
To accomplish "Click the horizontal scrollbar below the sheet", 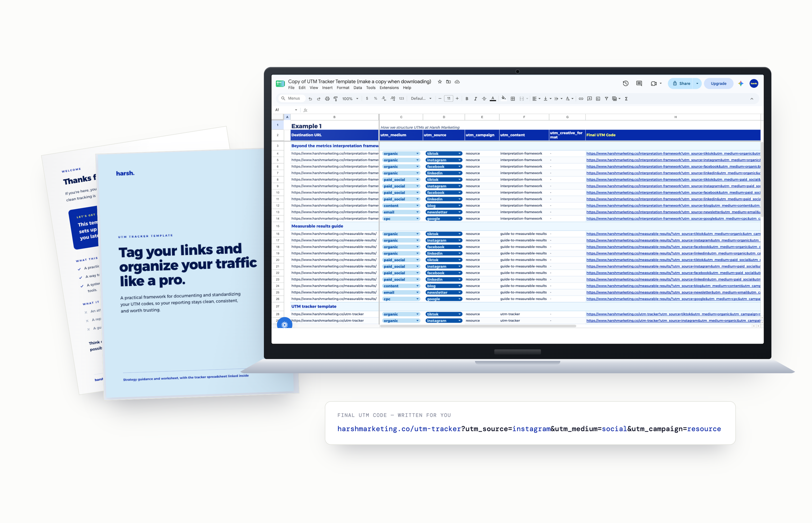I will (478, 326).
